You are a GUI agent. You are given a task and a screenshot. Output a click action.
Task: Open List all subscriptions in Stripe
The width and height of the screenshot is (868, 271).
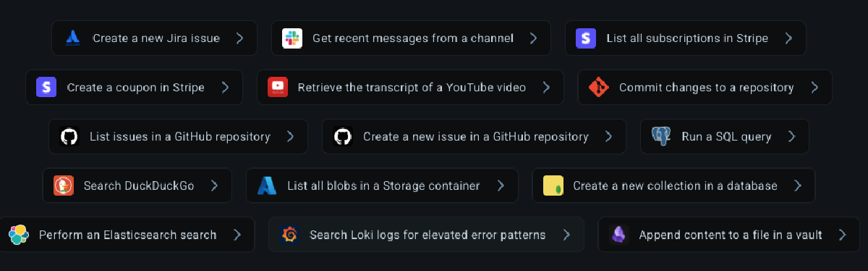[x=686, y=38]
